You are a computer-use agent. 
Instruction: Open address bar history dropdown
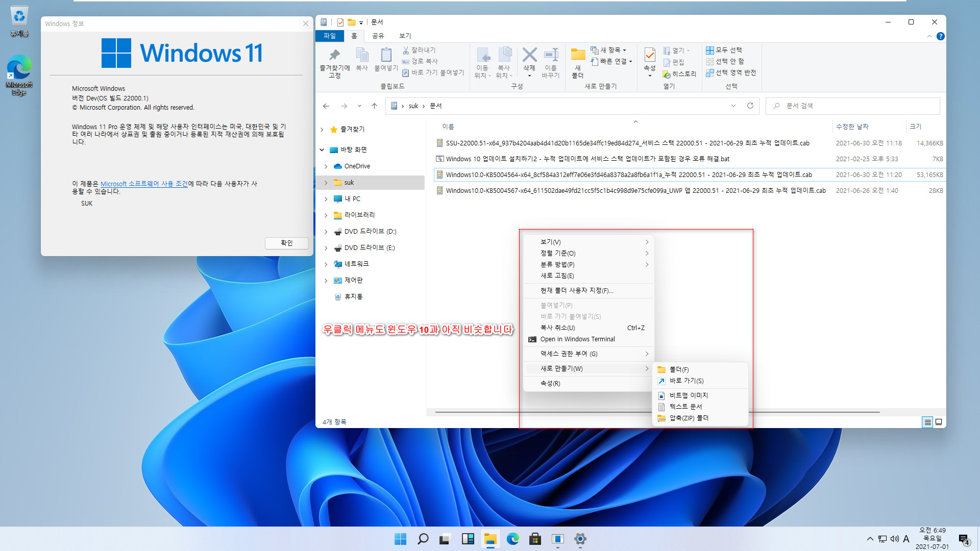(733, 106)
